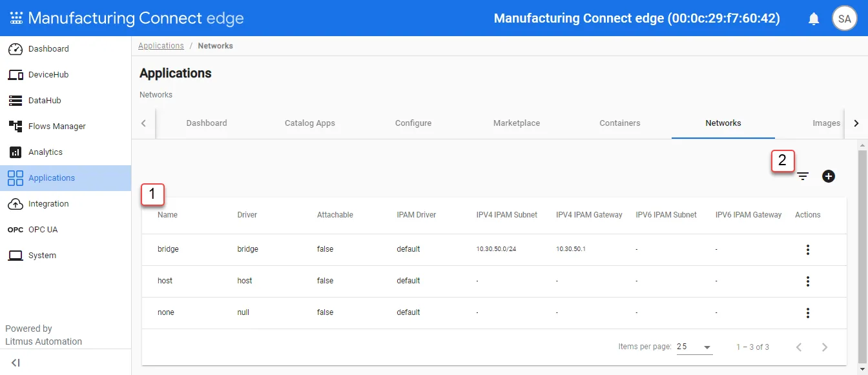This screenshot has width=868, height=375.
Task: Open DataHub in the sidebar
Action: click(x=66, y=101)
